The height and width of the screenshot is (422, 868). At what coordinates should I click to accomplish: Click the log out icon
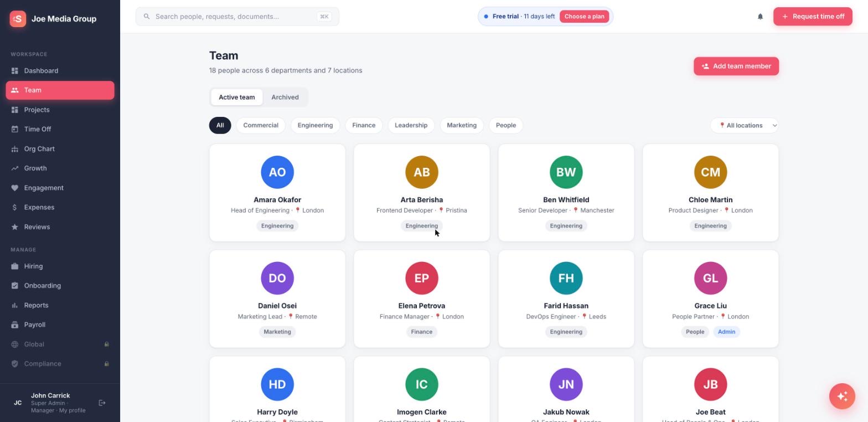coord(102,403)
